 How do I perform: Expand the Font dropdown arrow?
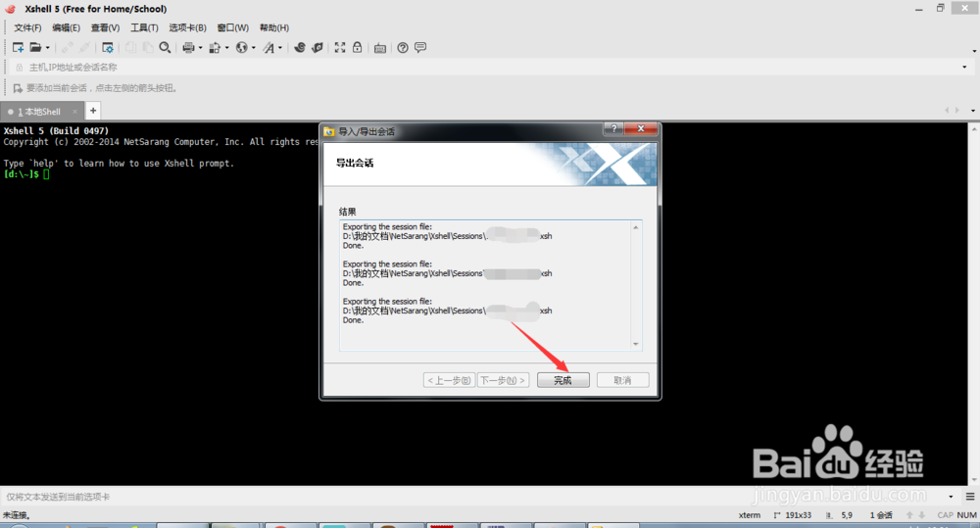[280, 47]
